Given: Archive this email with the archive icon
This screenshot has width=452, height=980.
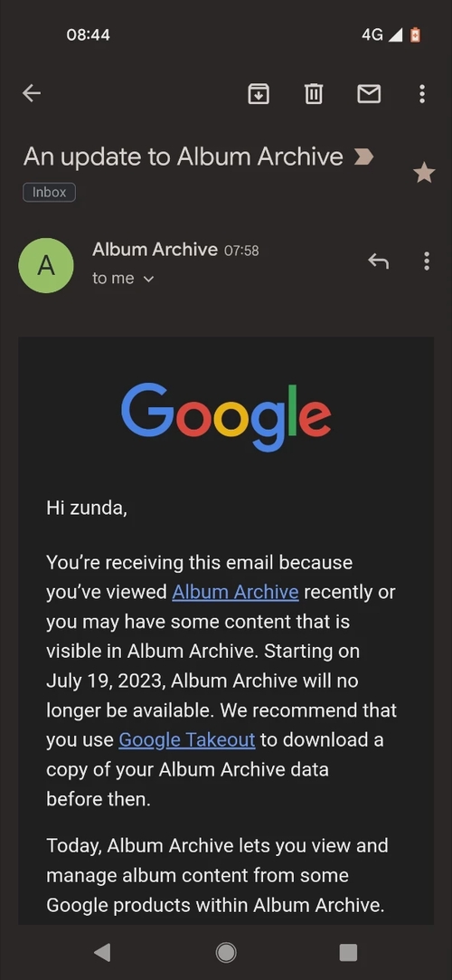Looking at the screenshot, I should click(259, 94).
